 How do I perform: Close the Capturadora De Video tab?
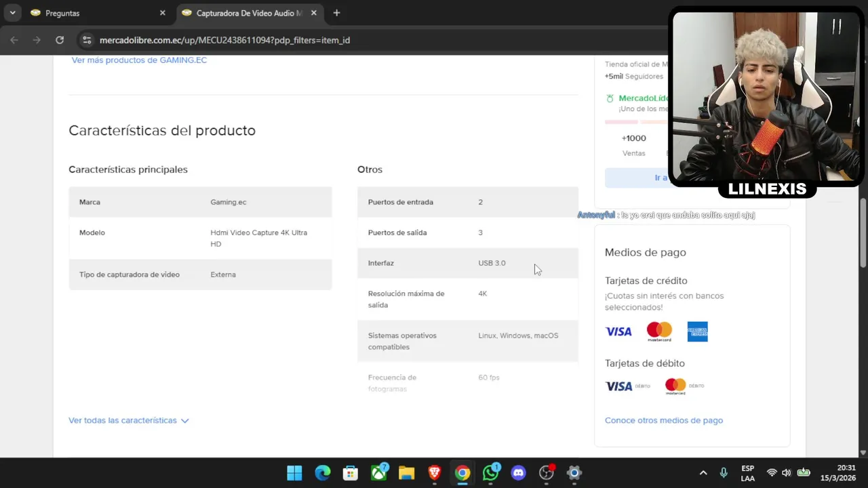[x=313, y=13]
